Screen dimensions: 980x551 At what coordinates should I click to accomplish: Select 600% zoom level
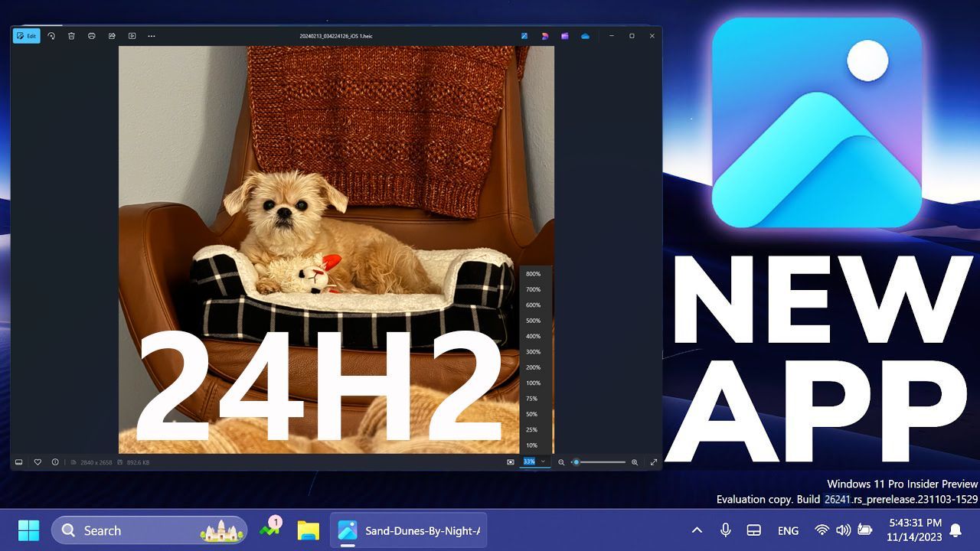click(x=535, y=305)
